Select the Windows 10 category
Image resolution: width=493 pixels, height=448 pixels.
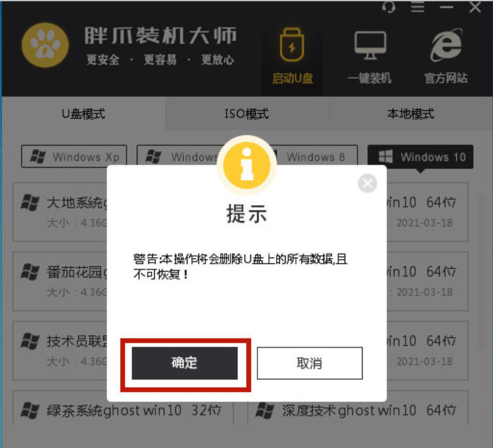420,156
